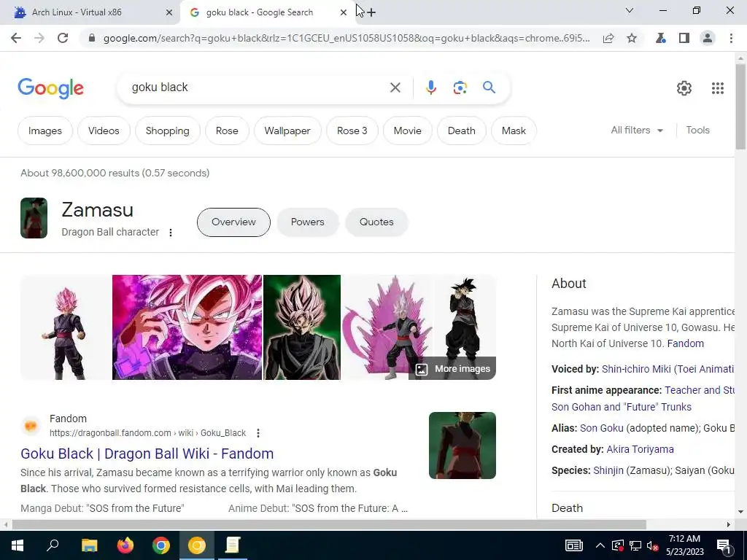Open the notification center

click(724, 545)
